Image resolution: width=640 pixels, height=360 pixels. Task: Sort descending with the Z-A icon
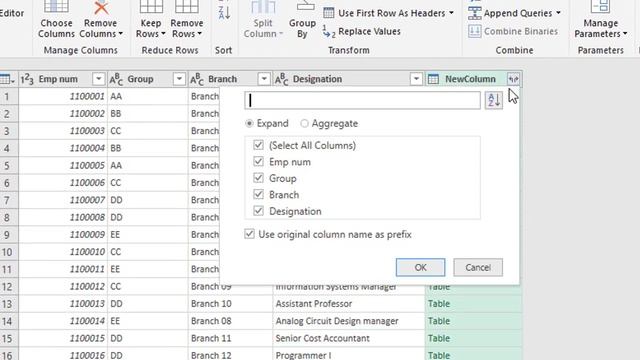224,12
